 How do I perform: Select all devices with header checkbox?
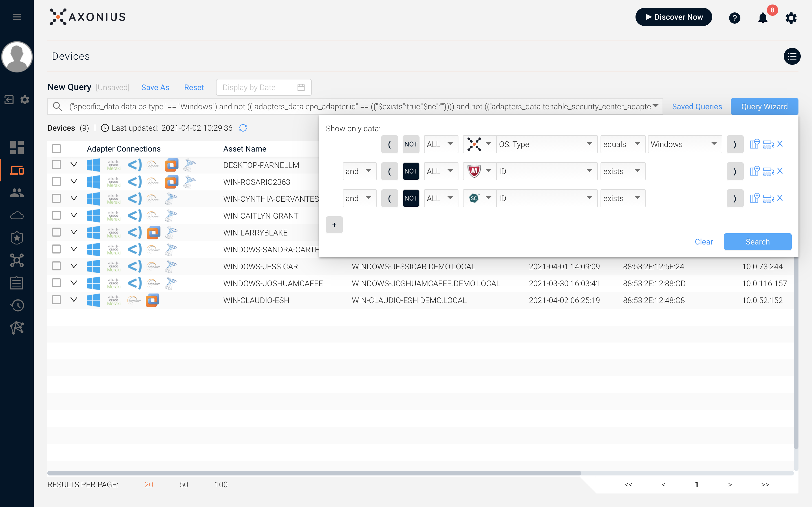pos(56,148)
